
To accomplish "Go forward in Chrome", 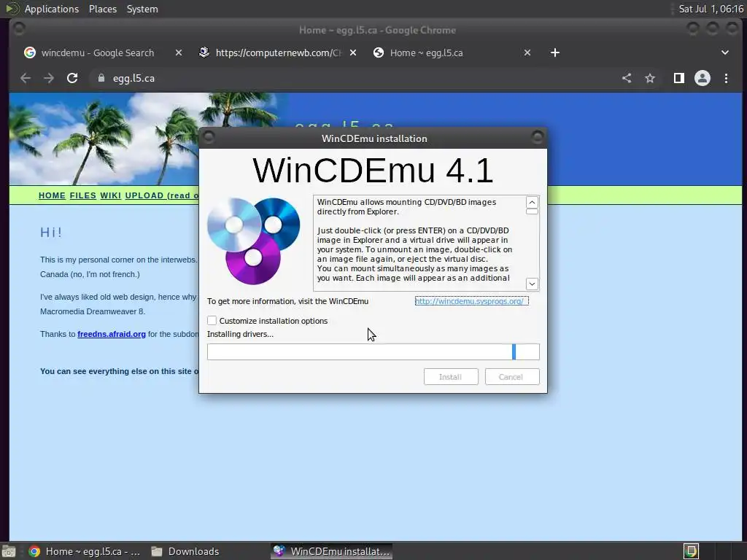I will coord(49,78).
